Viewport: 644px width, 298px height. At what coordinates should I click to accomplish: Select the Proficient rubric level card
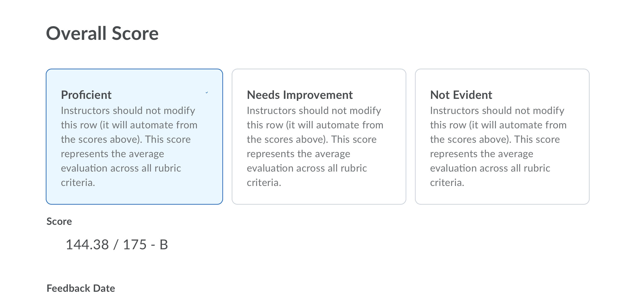[134, 137]
